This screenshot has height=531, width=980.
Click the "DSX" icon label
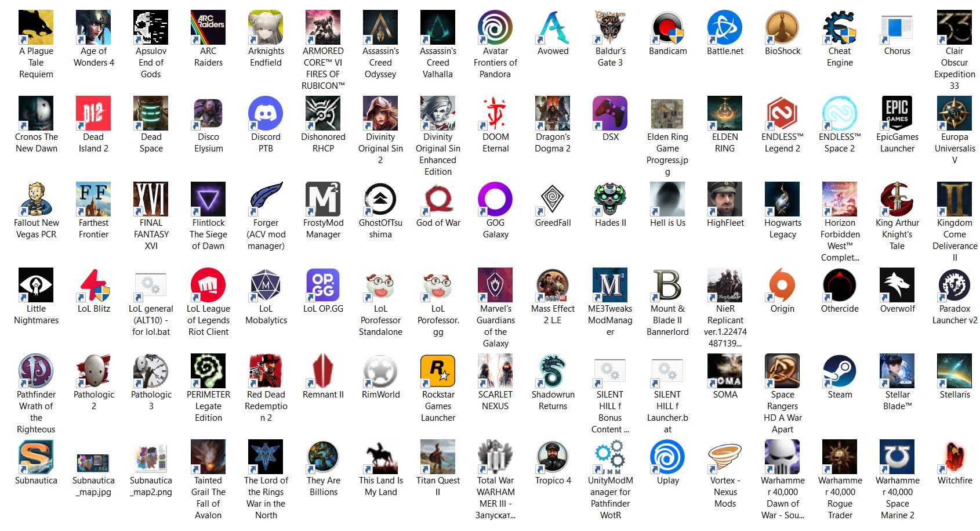coord(610,137)
